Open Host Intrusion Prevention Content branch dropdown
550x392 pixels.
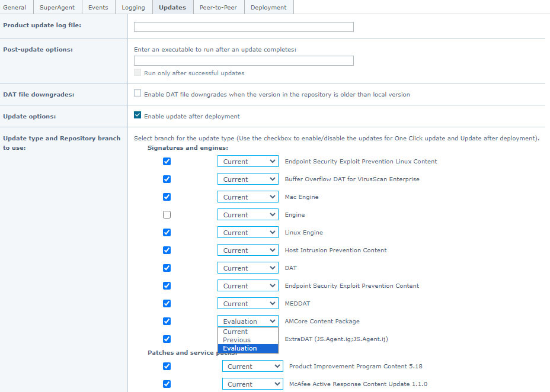pyautogui.click(x=248, y=250)
